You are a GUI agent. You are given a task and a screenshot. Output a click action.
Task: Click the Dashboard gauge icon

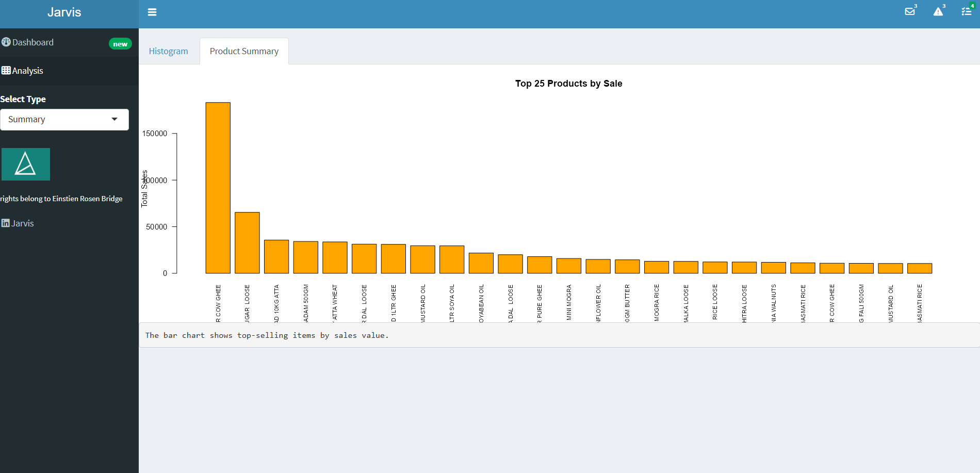[x=6, y=42]
